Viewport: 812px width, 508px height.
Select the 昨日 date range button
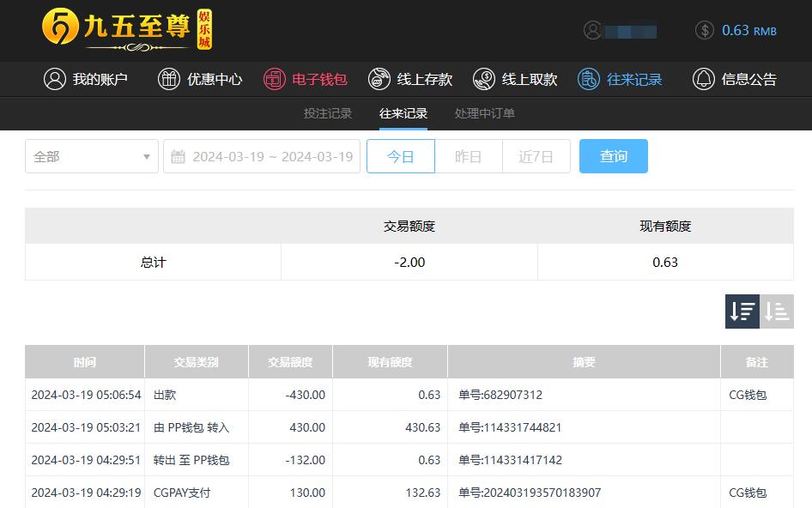point(469,156)
